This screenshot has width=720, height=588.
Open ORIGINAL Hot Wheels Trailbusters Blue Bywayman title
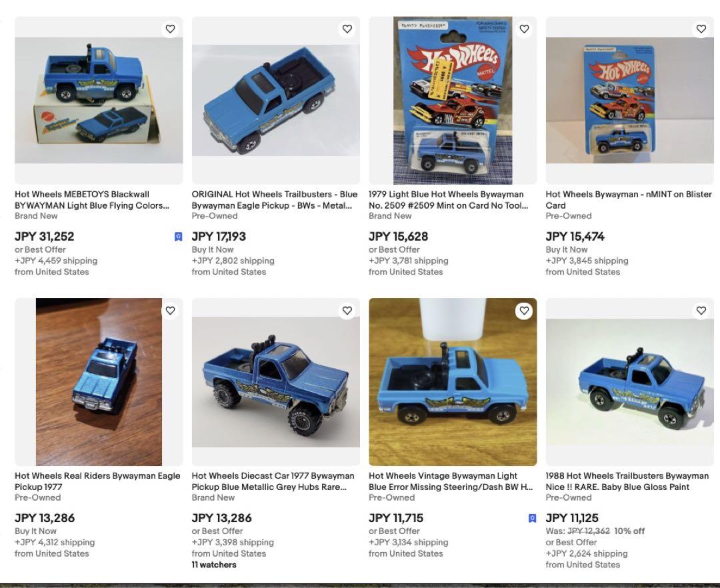coord(275,200)
